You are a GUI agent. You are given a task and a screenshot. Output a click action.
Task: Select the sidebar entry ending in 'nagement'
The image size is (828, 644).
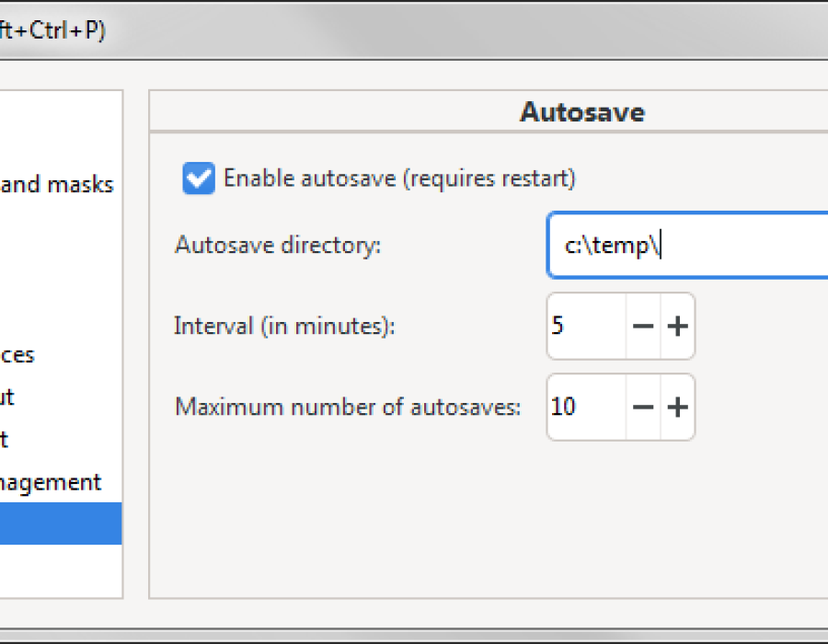click(61, 482)
